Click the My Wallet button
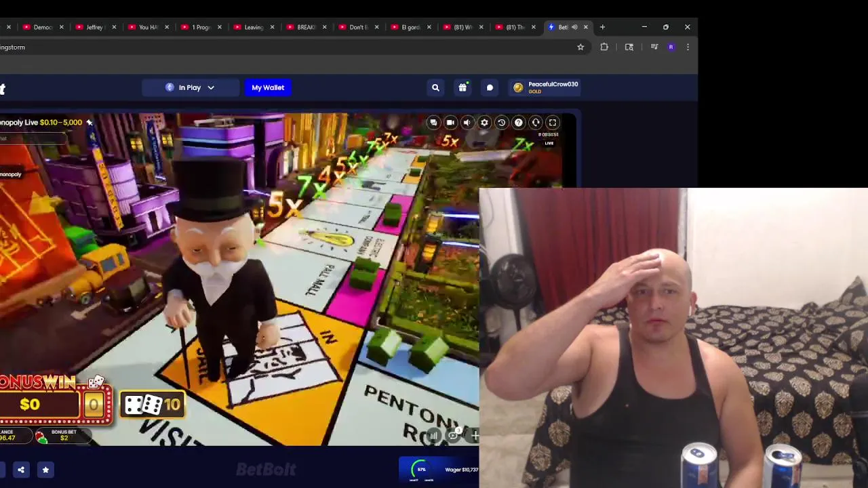This screenshot has width=868, height=488. click(x=268, y=87)
